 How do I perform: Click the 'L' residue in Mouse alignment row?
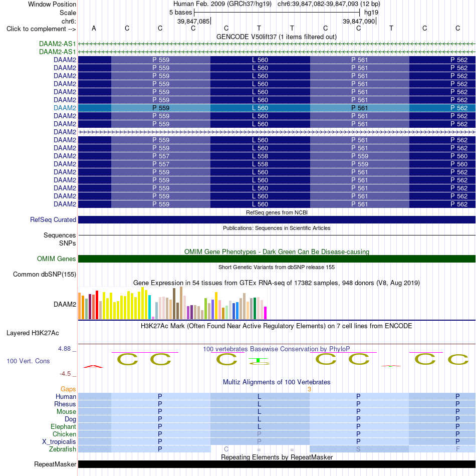259,412
